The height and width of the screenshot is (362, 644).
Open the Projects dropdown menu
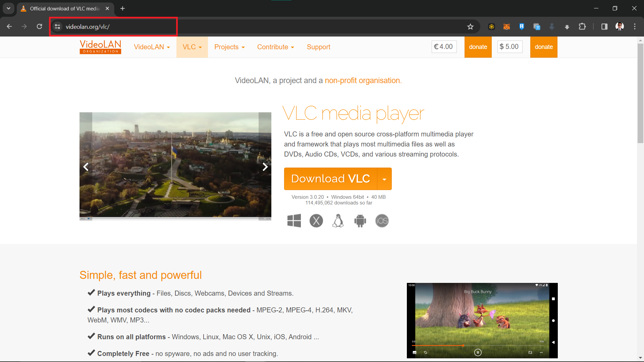pos(229,47)
